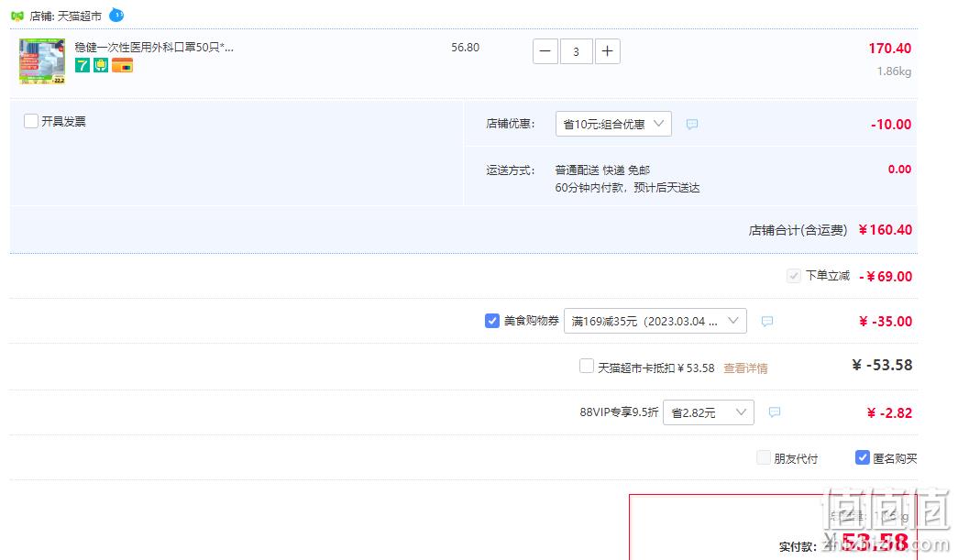This screenshot has width=958, height=560.
Task: Click the 88VIP专享9.5折 label
Action: click(x=619, y=412)
